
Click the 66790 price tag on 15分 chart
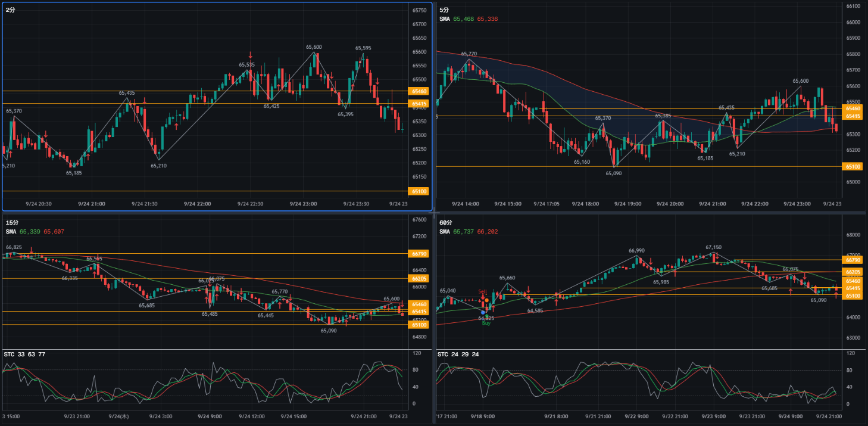(419, 253)
